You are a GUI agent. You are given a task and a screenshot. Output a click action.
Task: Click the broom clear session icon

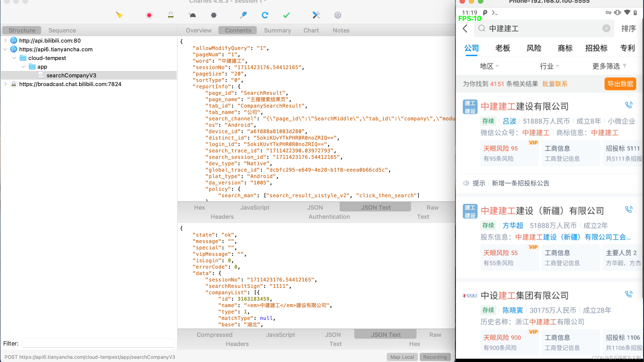click(119, 15)
